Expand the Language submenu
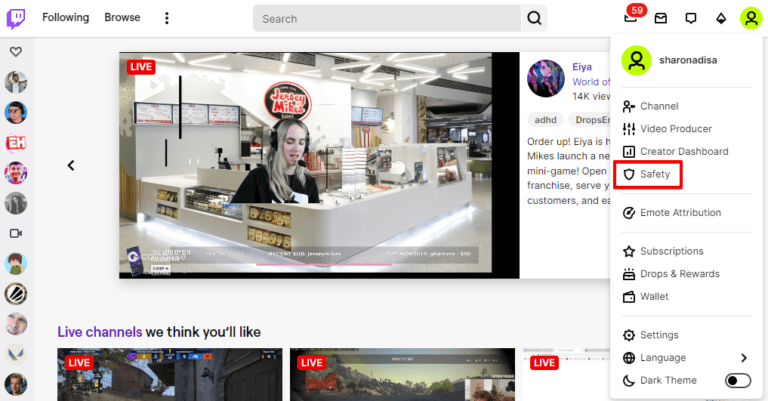The width and height of the screenshot is (768, 401). point(686,358)
